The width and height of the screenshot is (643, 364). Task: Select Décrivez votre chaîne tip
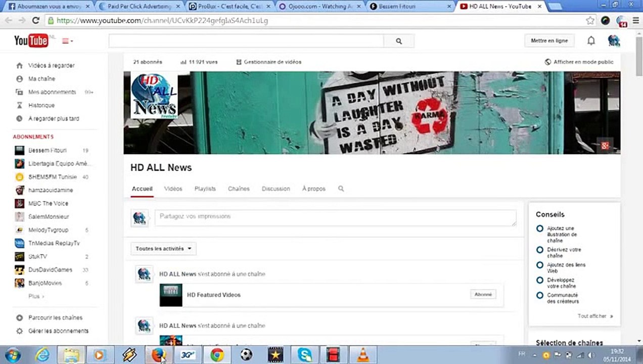point(559,253)
